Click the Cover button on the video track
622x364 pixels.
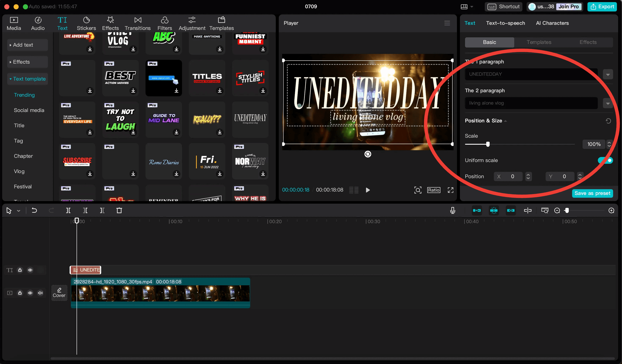pyautogui.click(x=59, y=293)
